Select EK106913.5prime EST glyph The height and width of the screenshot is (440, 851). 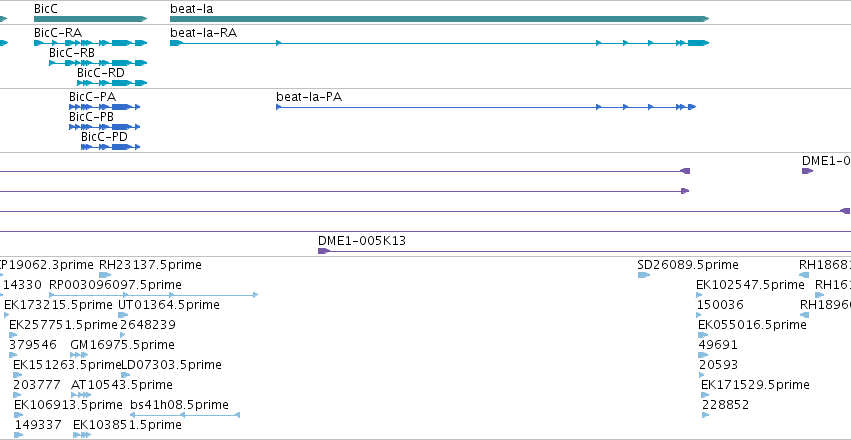coord(19,416)
